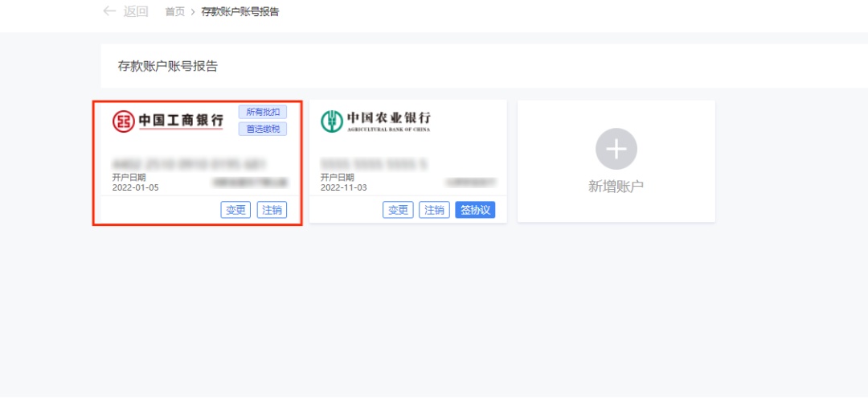This screenshot has height=415, width=868.
Task: Click the plus icon to add account
Action: 616,149
